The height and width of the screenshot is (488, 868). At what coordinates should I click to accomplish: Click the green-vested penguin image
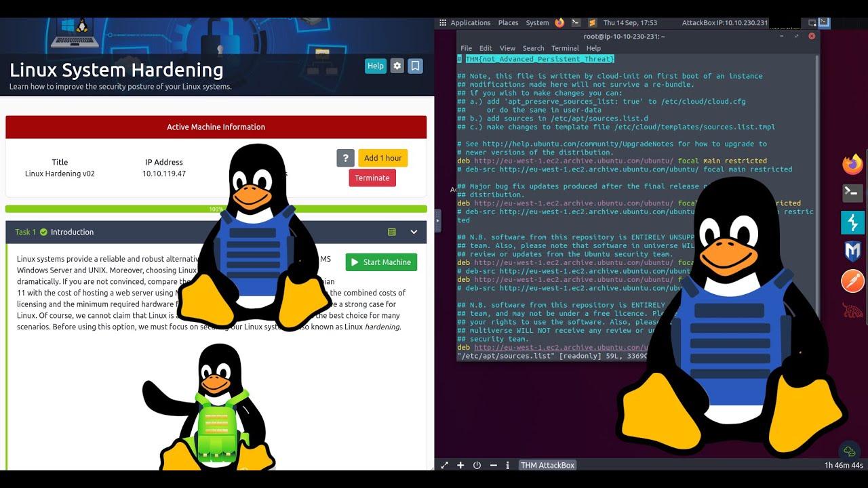[x=209, y=407]
